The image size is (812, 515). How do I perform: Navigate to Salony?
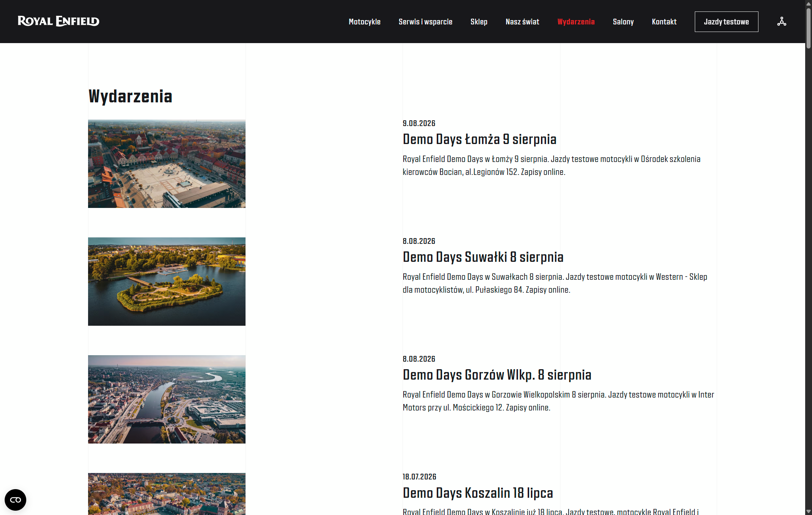click(x=623, y=22)
